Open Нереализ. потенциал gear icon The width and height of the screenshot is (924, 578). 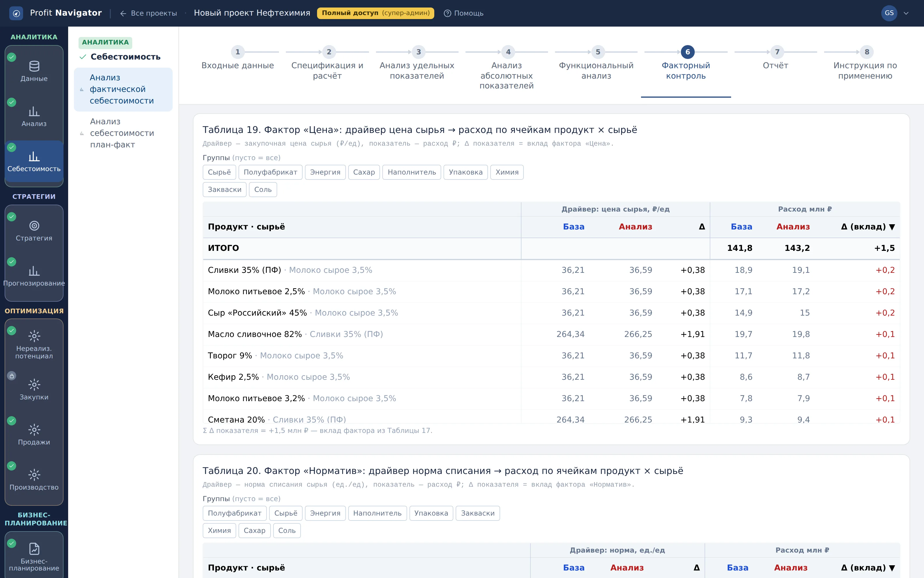click(x=34, y=336)
